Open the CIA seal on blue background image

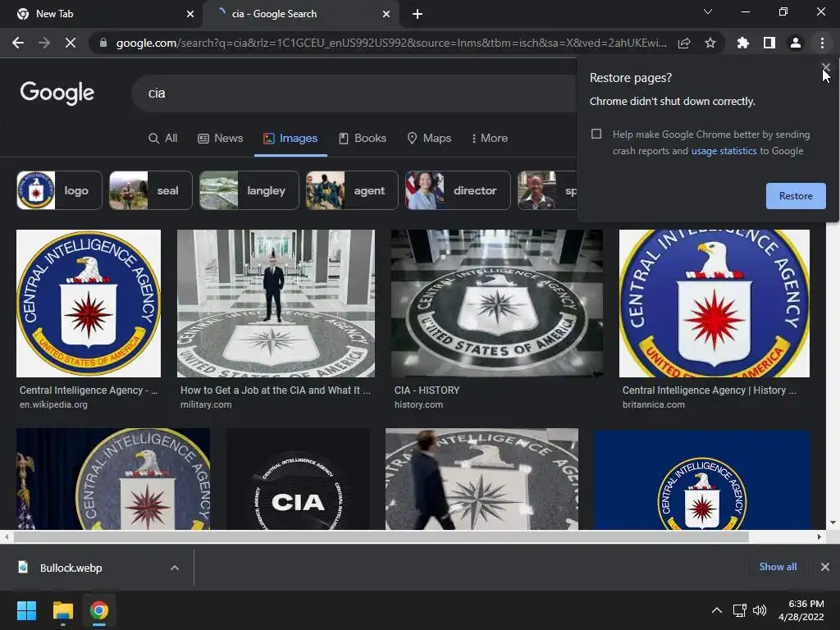702,479
